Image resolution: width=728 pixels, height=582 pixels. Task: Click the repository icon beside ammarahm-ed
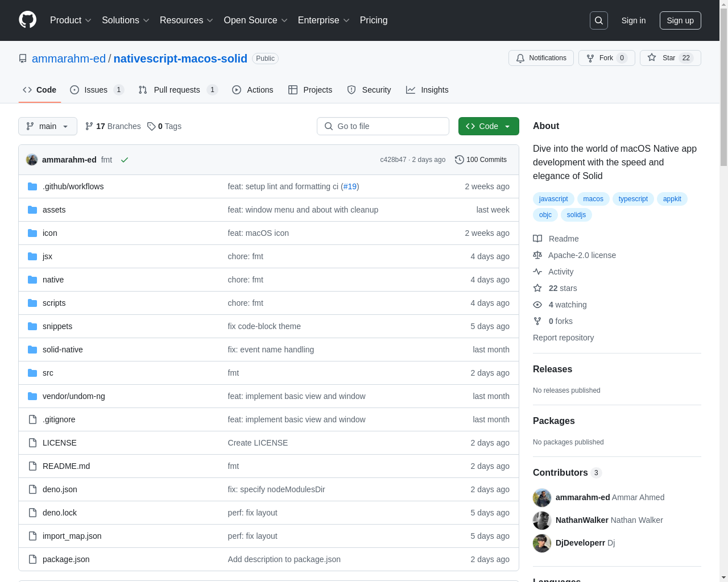23,59
